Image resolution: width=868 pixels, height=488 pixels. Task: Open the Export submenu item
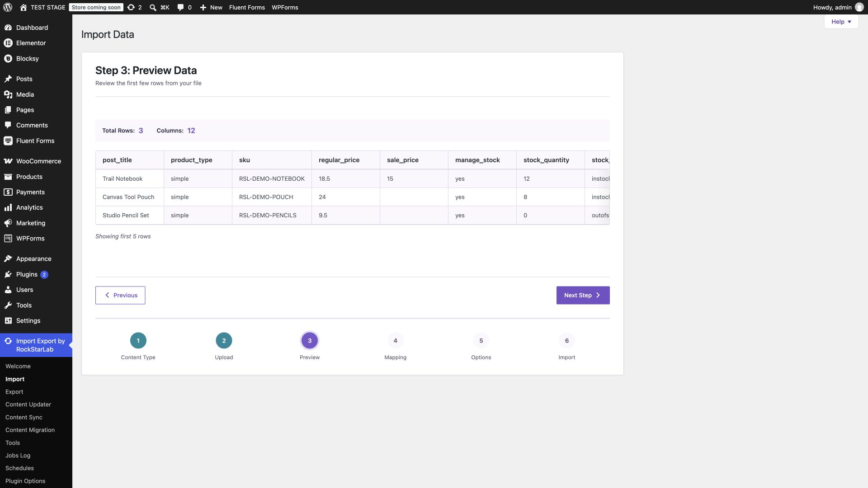[14, 392]
